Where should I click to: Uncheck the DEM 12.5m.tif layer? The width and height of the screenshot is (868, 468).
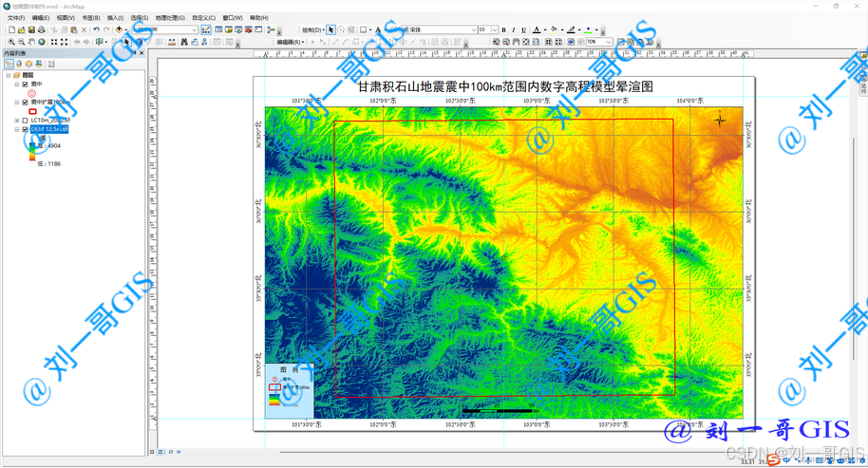(x=25, y=129)
